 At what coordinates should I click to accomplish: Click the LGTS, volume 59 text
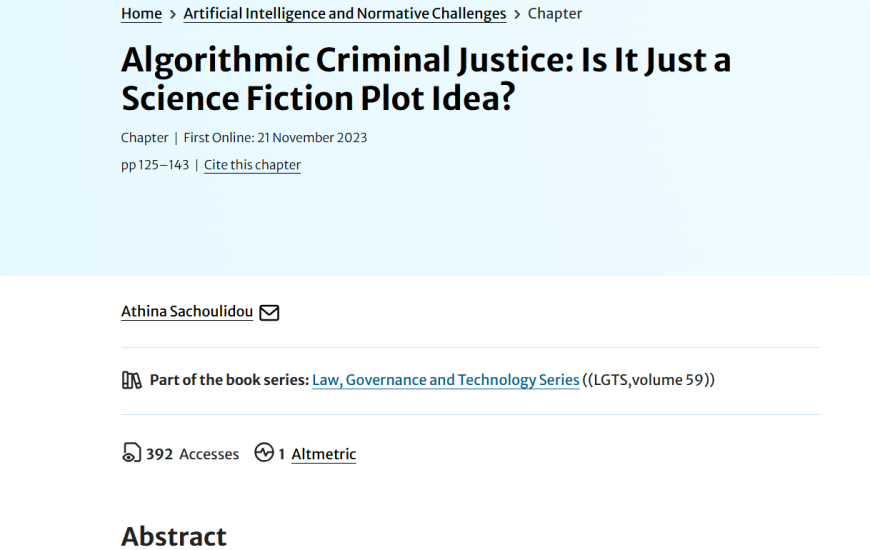[x=650, y=380]
